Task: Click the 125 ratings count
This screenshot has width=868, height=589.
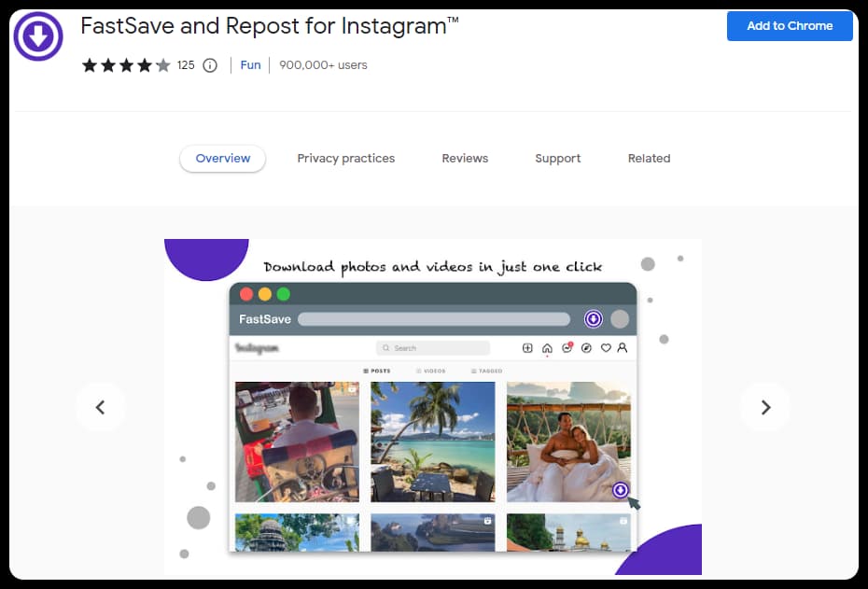Action: (x=186, y=65)
